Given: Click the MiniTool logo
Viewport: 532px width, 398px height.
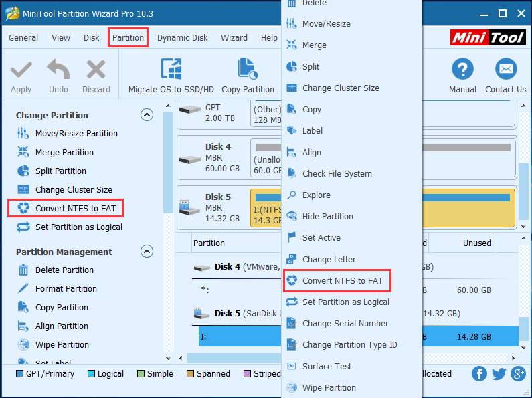Looking at the screenshot, I should point(488,37).
